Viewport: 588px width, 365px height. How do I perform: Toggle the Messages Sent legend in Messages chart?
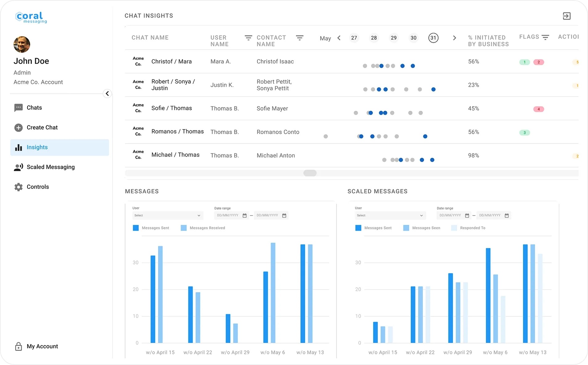136,228
